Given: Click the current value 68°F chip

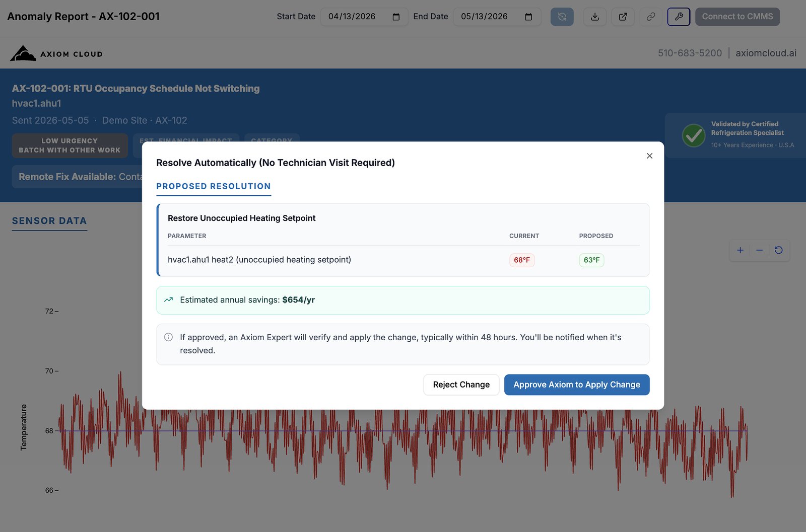Looking at the screenshot, I should click(522, 260).
